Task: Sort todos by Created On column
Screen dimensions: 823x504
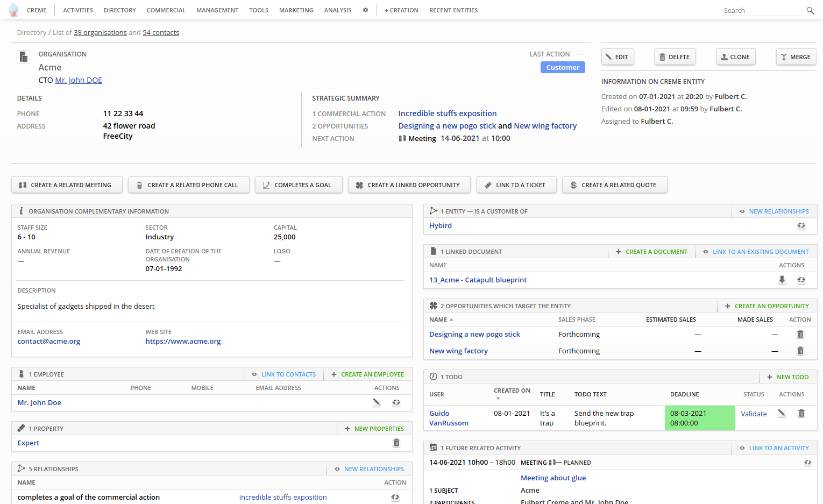Action: coord(512,391)
